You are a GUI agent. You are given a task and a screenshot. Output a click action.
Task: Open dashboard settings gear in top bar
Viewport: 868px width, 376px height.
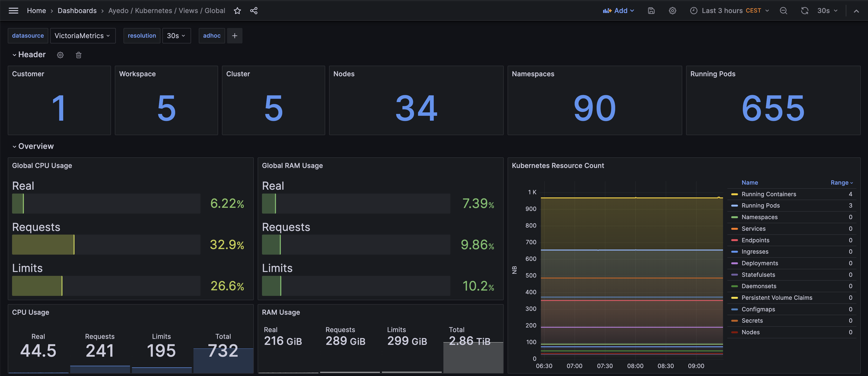point(672,10)
